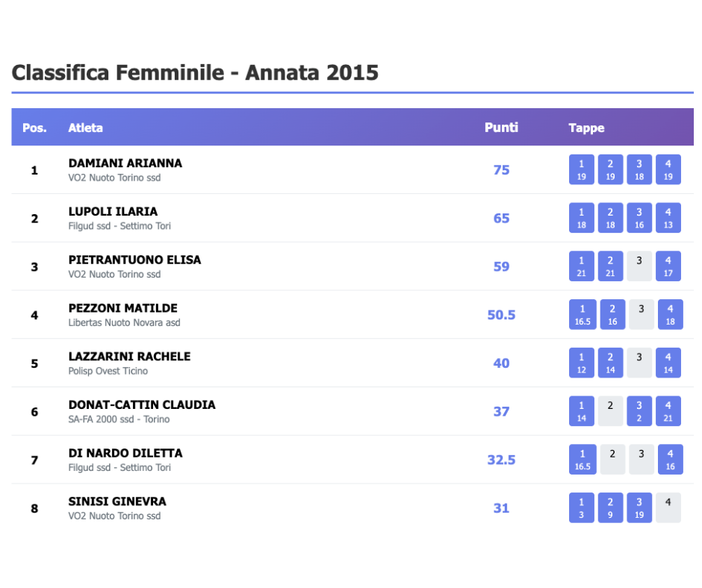Screen dimensions: 702x588
Task: Click the Punti column header
Action: pyautogui.click(x=501, y=128)
